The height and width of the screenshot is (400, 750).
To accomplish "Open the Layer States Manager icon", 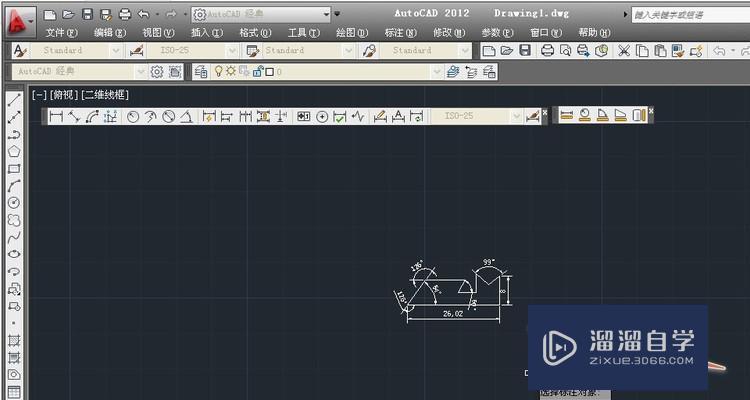I will (x=489, y=72).
